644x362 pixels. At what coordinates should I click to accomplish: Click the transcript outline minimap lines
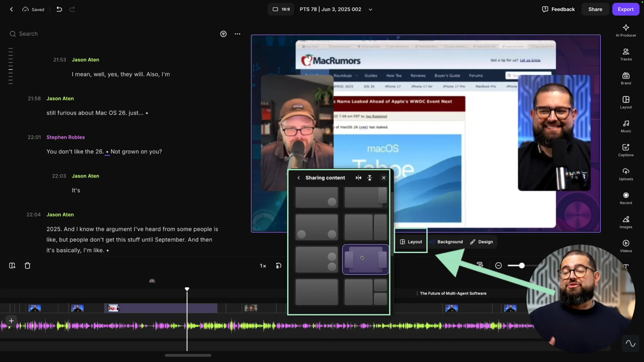(x=11, y=66)
